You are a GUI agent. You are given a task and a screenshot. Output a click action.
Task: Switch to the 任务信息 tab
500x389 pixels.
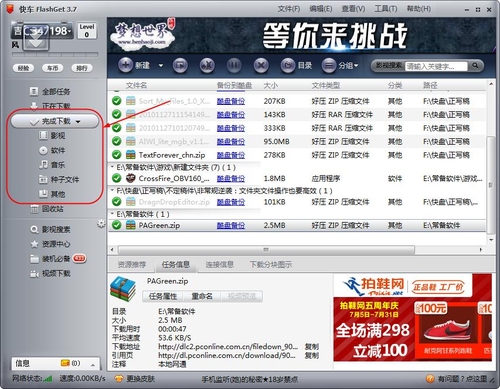176,265
